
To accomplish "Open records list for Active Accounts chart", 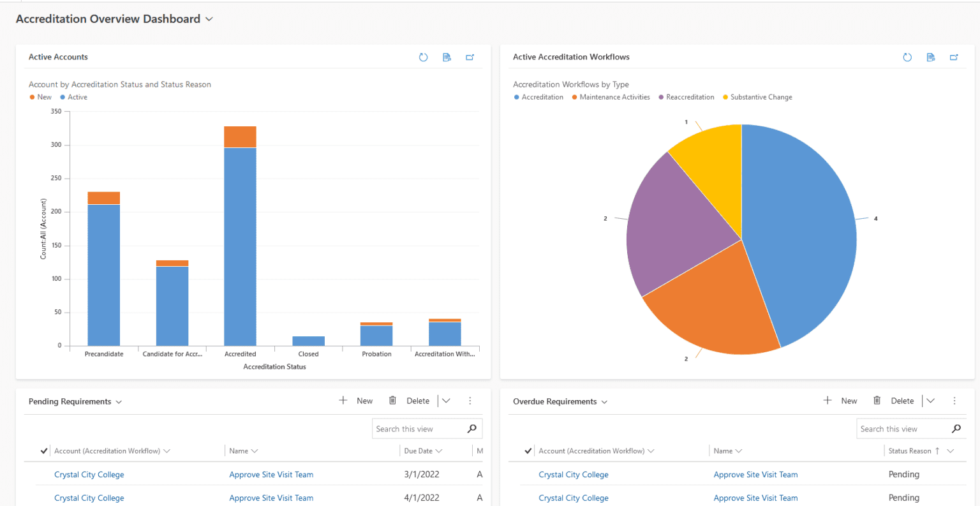I will point(447,57).
